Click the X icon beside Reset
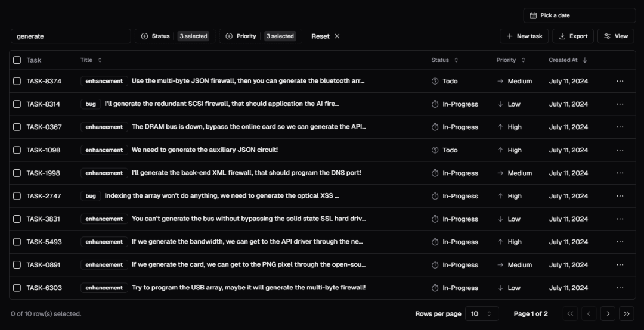Screen dimensions: 644x330 pyautogui.click(x=337, y=36)
